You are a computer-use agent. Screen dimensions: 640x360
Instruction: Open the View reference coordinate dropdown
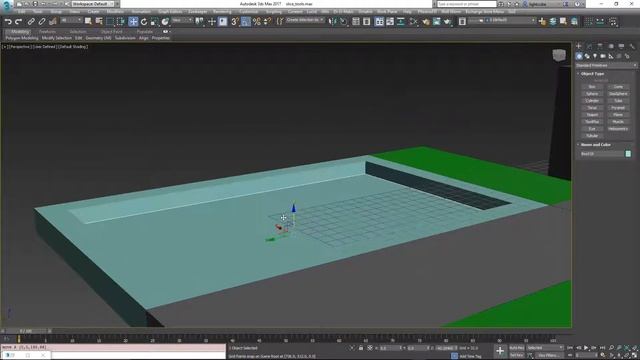182,20
